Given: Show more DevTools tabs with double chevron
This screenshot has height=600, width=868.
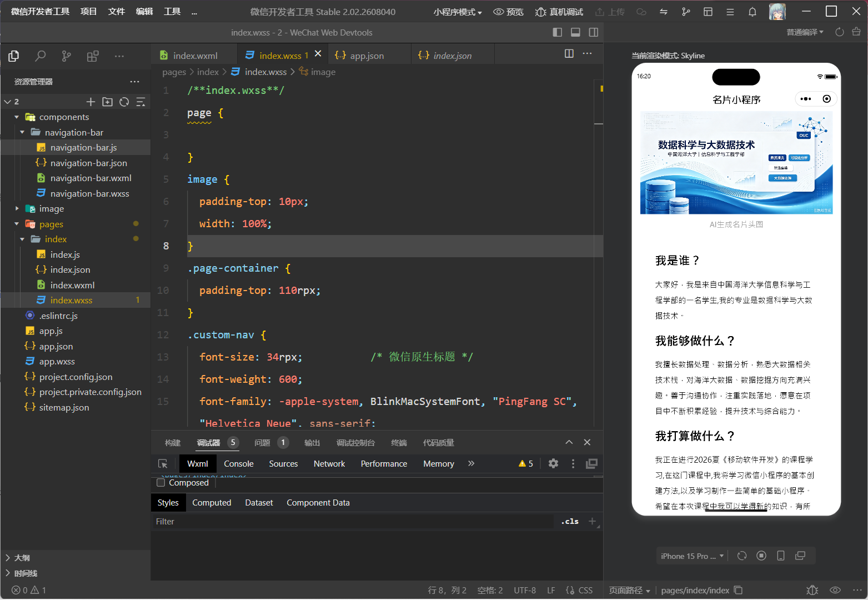Looking at the screenshot, I should [x=471, y=463].
